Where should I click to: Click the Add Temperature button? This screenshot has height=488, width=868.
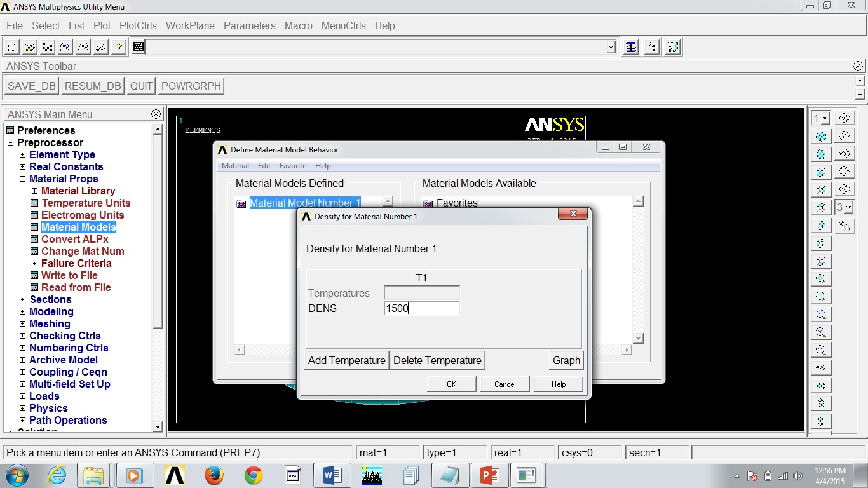coord(347,360)
